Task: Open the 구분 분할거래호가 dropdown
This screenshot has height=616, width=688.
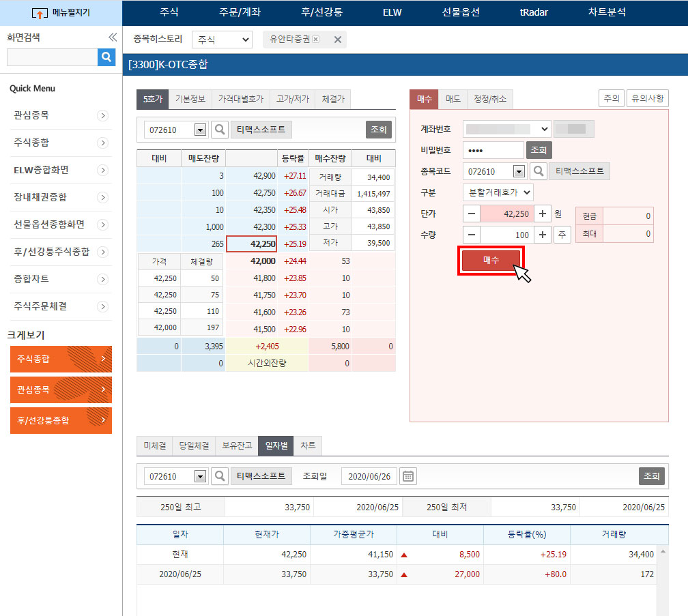Action: click(498, 192)
